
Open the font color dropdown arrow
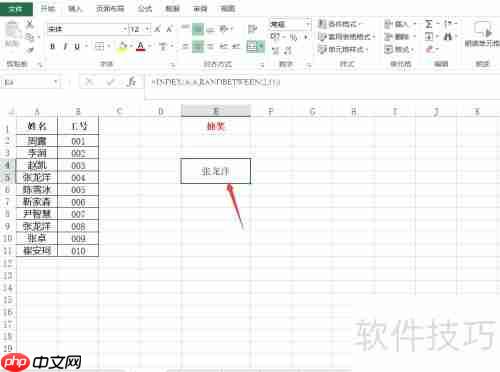[x=150, y=46]
